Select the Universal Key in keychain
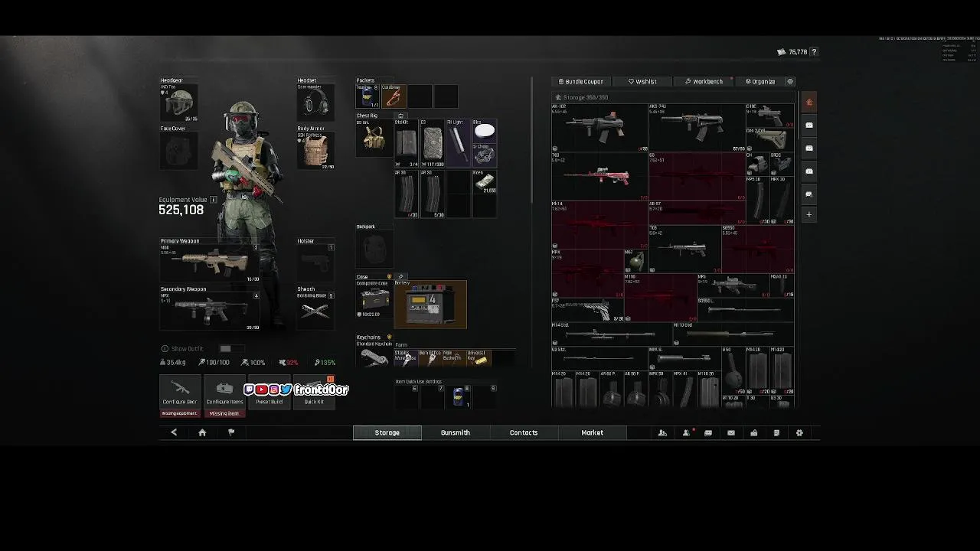980x551 pixels. 479,358
